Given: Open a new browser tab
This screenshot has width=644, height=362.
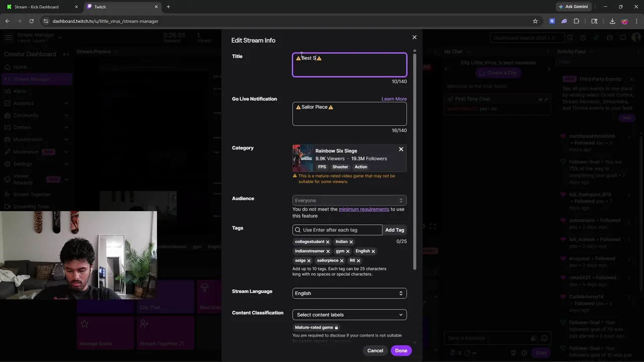Looking at the screenshot, I should point(168,7).
